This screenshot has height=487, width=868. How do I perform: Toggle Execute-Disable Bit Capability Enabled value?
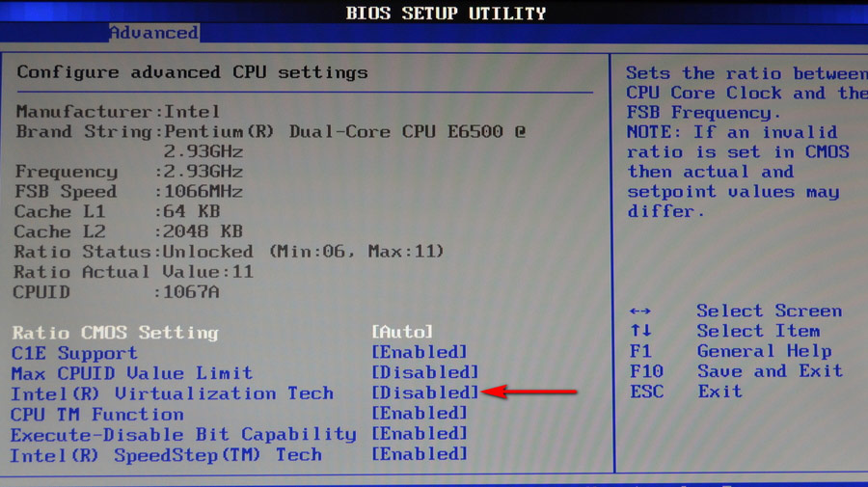coord(420,434)
